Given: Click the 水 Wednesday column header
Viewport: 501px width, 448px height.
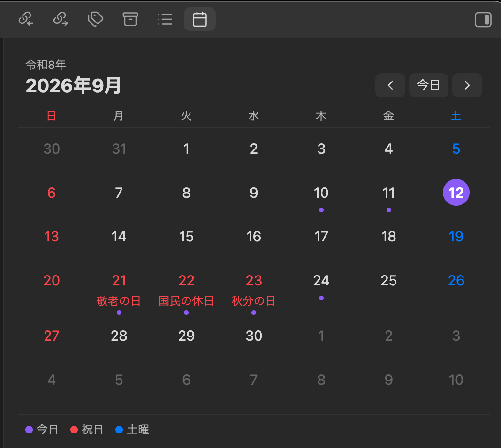Looking at the screenshot, I should (x=254, y=115).
